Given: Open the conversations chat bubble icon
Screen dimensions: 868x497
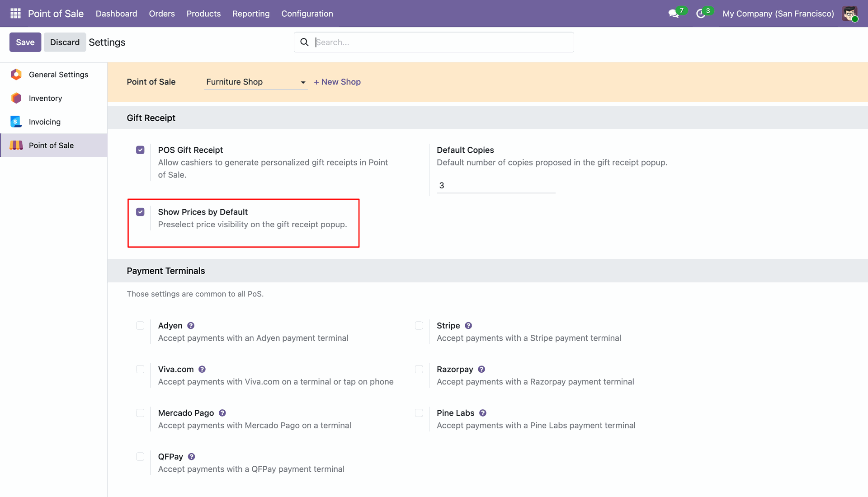Looking at the screenshot, I should point(674,14).
